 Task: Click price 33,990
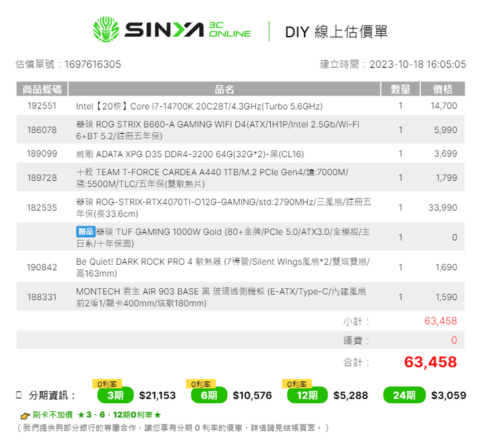pyautogui.click(x=443, y=208)
